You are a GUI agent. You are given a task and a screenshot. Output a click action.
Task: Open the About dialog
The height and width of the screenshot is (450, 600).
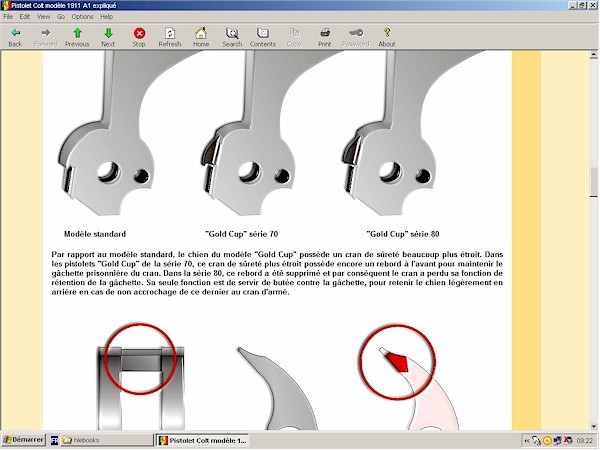coord(387,37)
